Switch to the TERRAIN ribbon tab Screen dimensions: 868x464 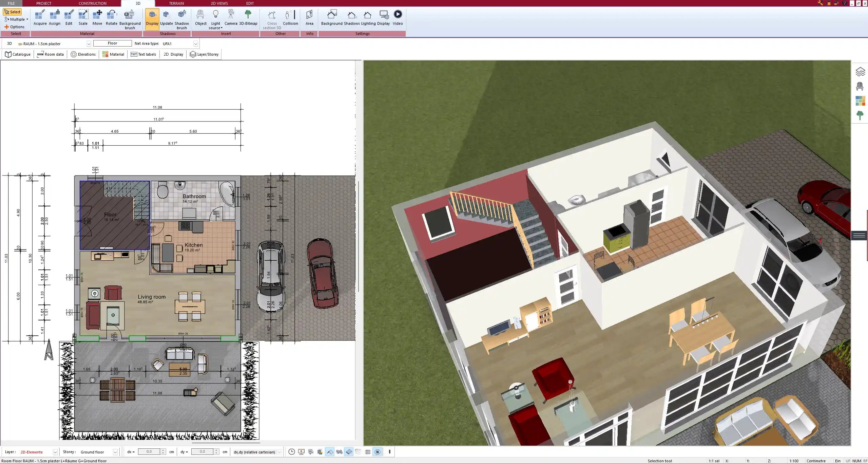tap(176, 3)
